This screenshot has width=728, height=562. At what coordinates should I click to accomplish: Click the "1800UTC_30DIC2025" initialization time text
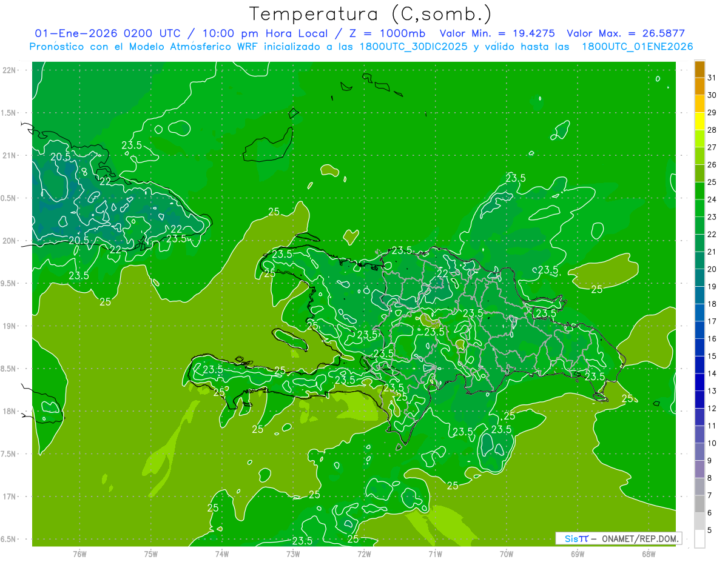pyautogui.click(x=413, y=47)
